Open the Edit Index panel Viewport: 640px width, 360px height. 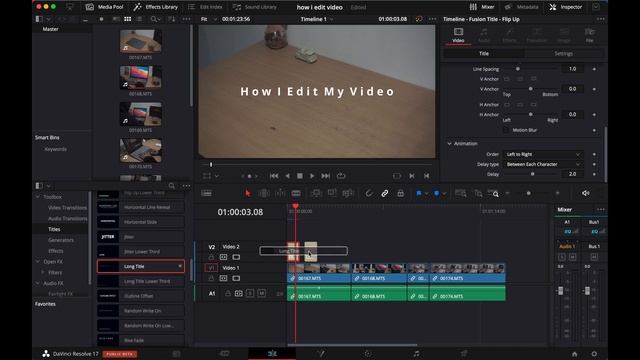pyautogui.click(x=205, y=7)
